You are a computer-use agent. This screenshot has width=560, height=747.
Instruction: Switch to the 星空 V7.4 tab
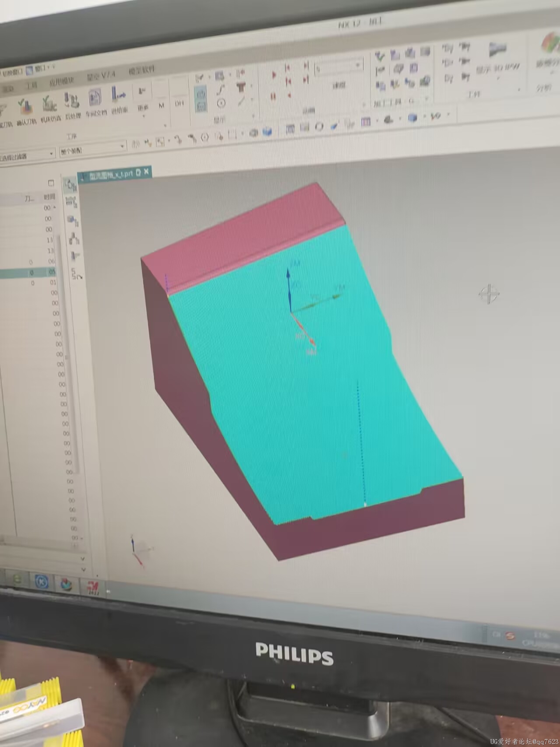(x=101, y=76)
